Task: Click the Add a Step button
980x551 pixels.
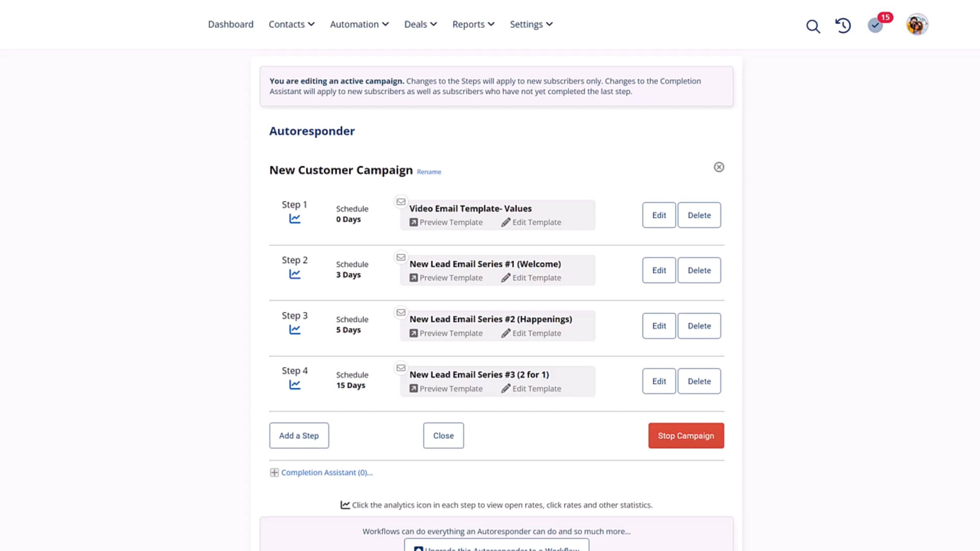Action: (299, 435)
